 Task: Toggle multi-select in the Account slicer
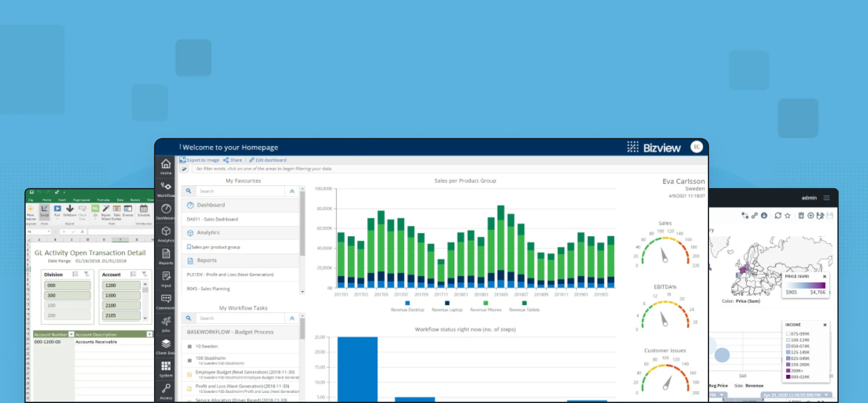pos(133,274)
